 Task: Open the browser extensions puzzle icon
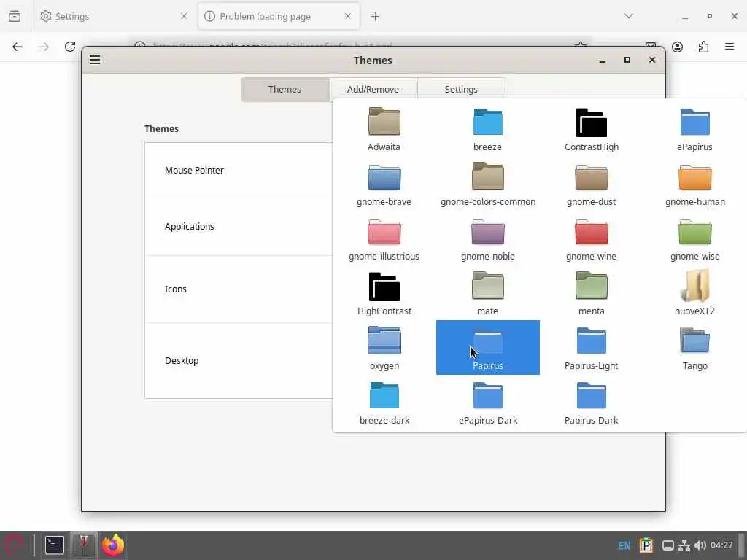[x=703, y=47]
